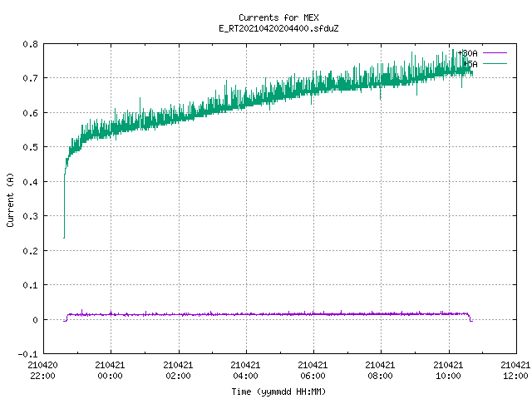Click the 210421 08:00 x-axis label

coord(381,371)
